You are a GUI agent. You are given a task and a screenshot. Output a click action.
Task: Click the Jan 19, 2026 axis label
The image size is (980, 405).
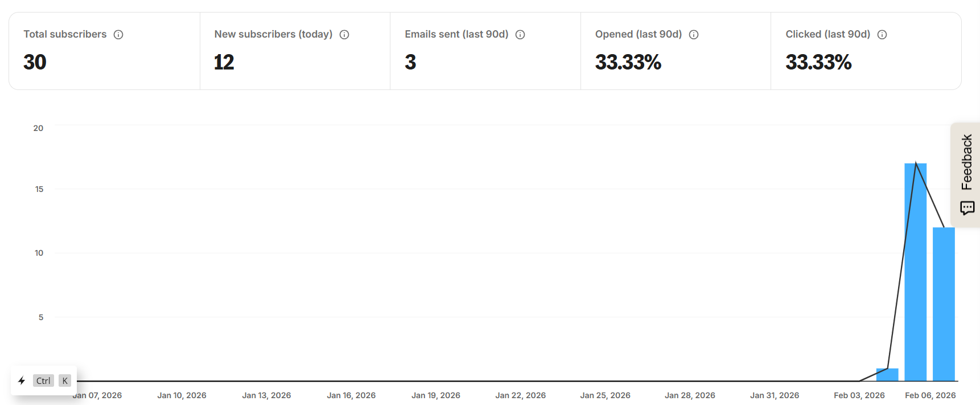(436, 395)
